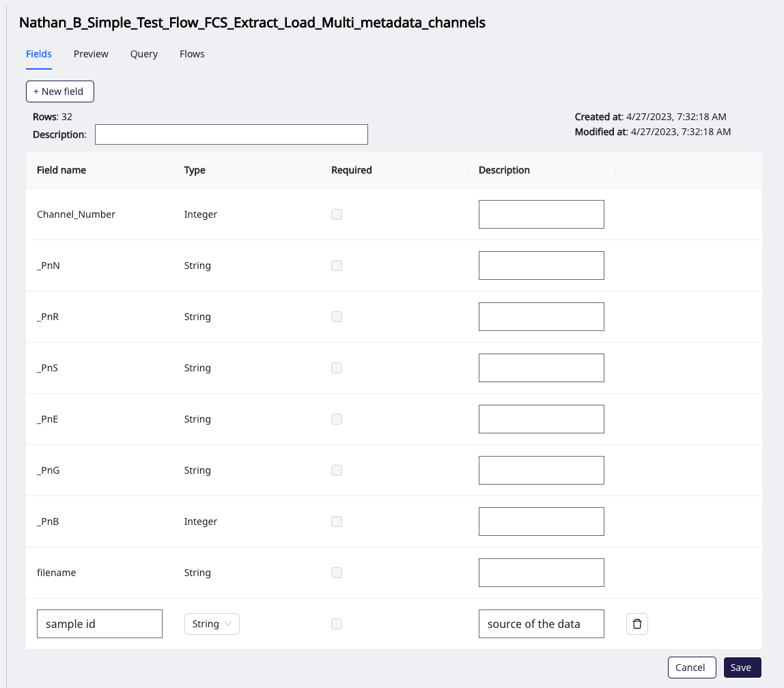The width and height of the screenshot is (784, 688).
Task: Go to the Query tab
Action: [x=144, y=54]
